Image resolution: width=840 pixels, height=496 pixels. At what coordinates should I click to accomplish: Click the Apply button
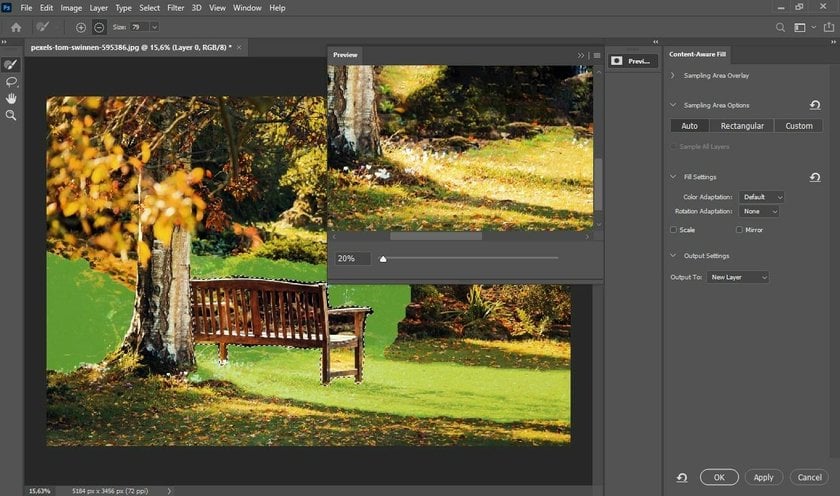(x=763, y=477)
